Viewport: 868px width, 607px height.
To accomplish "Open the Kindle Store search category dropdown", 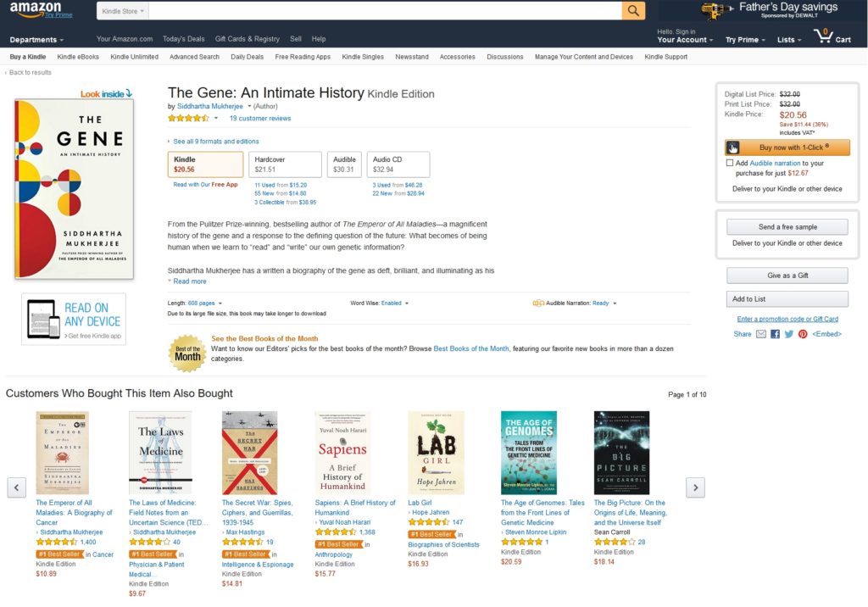I will pos(123,11).
